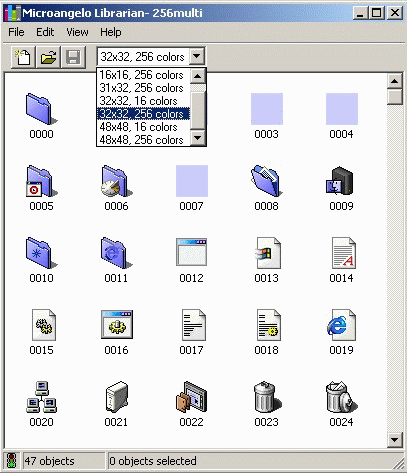Screen dimensions: 407x473
Task: Click the '0 objects selected' status text
Action: [153, 461]
